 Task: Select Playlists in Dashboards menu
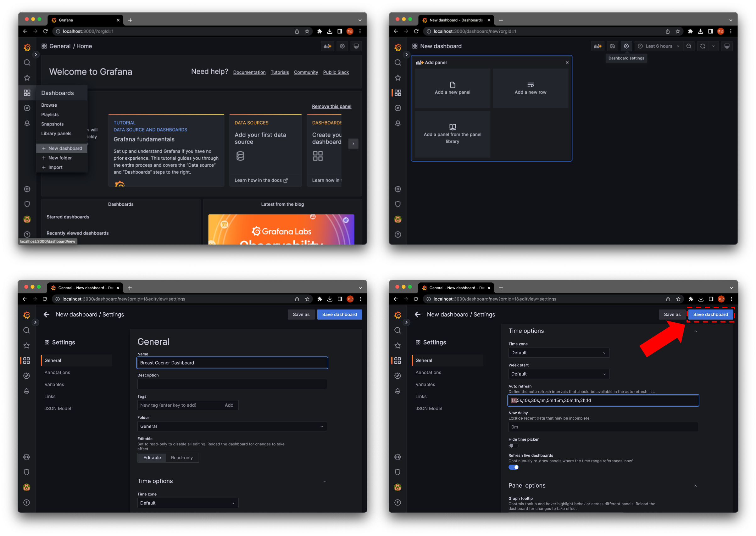coord(50,114)
